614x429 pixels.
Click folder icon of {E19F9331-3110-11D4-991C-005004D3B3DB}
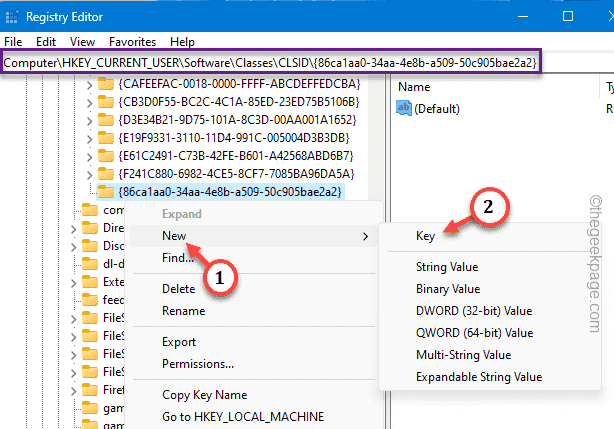coord(106,138)
